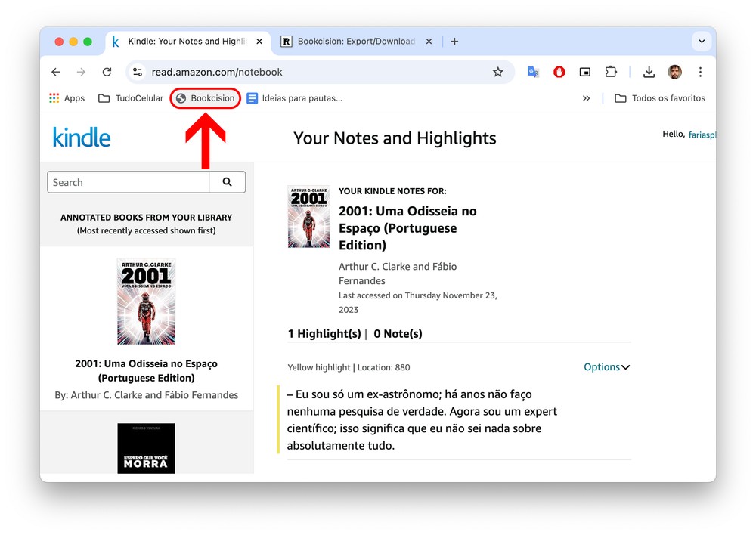Click the Last accessed on Thursday November 23 text

417,302
